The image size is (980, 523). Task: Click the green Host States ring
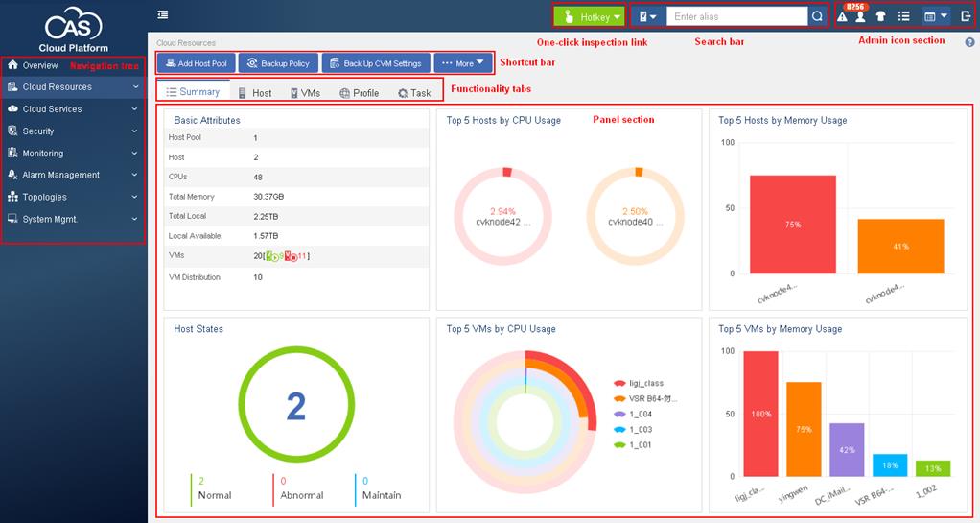pos(296,405)
